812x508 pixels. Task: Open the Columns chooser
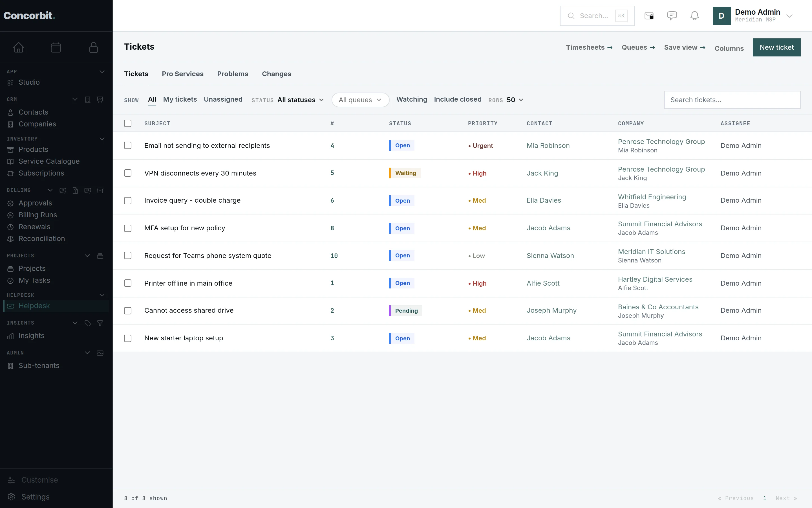[x=729, y=48]
